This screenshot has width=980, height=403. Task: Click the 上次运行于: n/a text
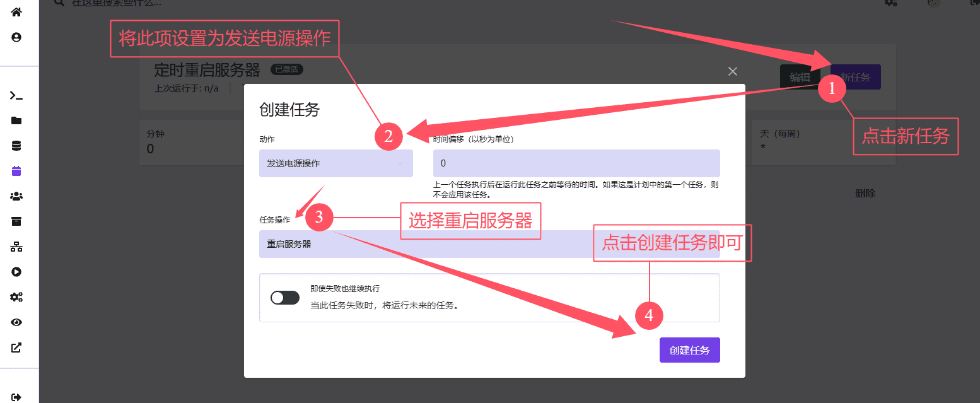coord(187,88)
